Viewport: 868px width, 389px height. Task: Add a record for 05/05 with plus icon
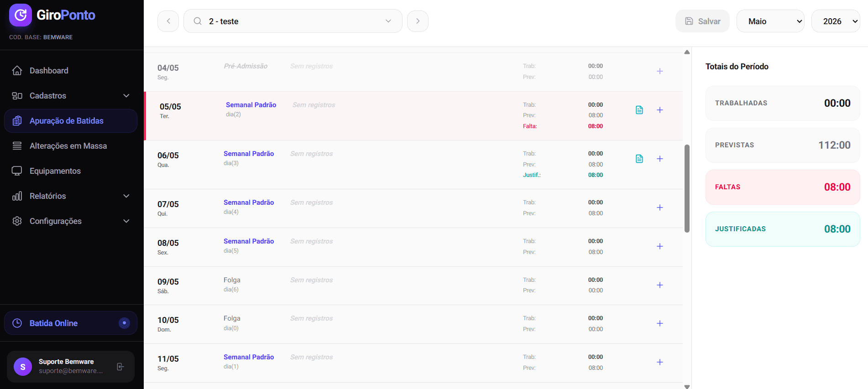point(659,110)
